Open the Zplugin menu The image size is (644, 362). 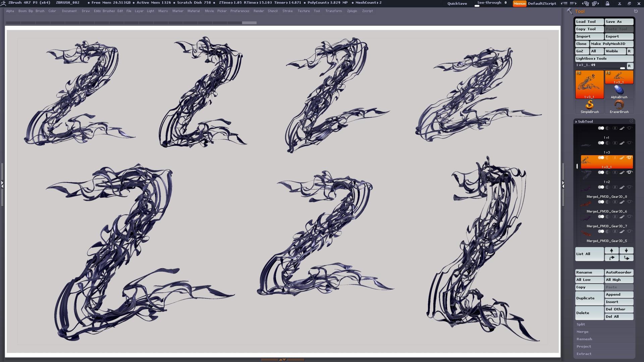tap(352, 11)
